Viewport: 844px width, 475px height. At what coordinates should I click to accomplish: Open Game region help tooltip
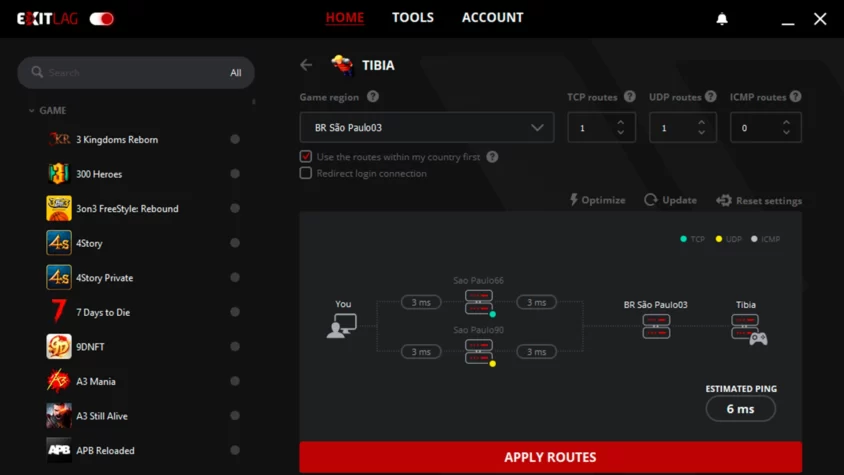(372, 96)
